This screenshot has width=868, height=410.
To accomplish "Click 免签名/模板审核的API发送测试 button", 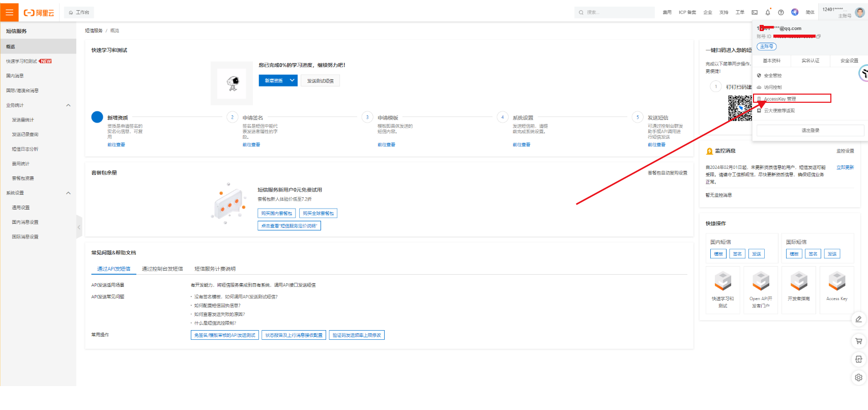I will [225, 335].
